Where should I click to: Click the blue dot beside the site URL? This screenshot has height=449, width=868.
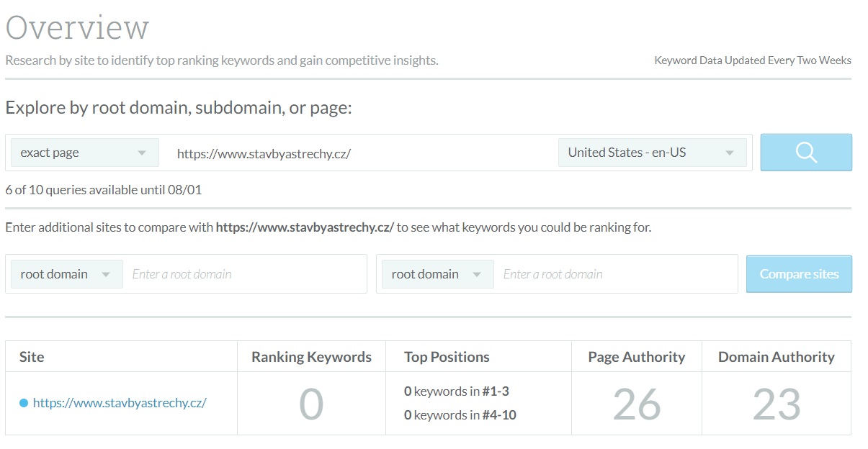click(x=24, y=403)
